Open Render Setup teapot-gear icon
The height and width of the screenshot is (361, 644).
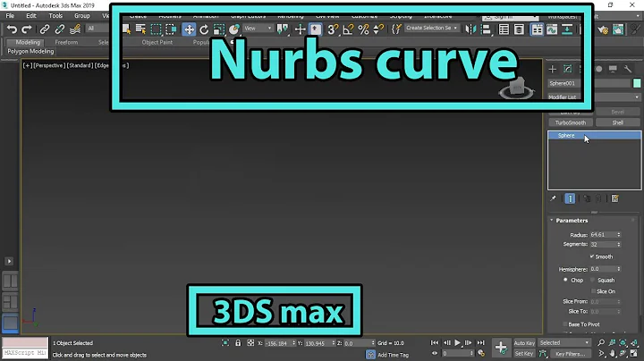click(x=603, y=29)
